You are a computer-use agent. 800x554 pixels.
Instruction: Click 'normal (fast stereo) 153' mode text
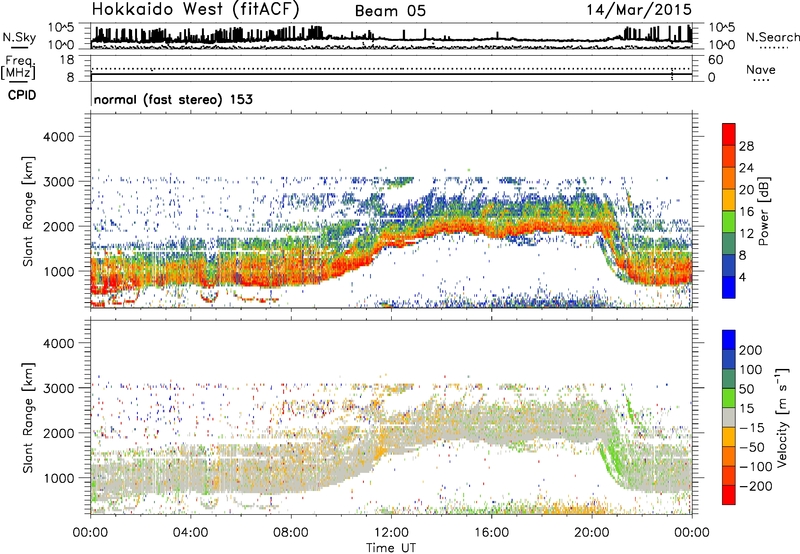pos(173,99)
